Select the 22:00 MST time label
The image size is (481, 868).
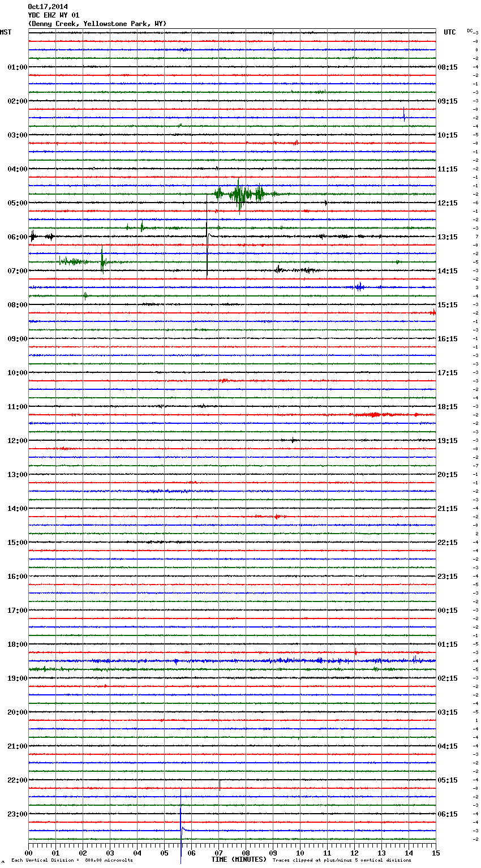18,780
